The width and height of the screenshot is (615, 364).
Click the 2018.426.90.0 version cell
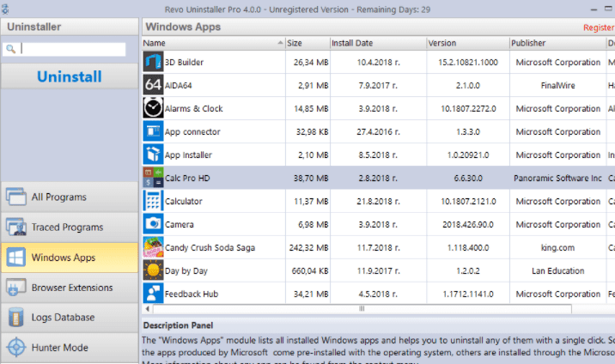(x=468, y=225)
